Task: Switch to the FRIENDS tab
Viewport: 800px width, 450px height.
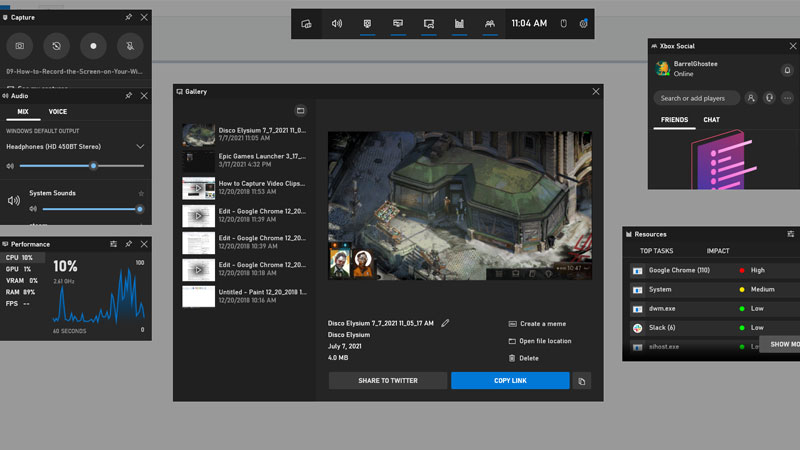Action: [674, 120]
